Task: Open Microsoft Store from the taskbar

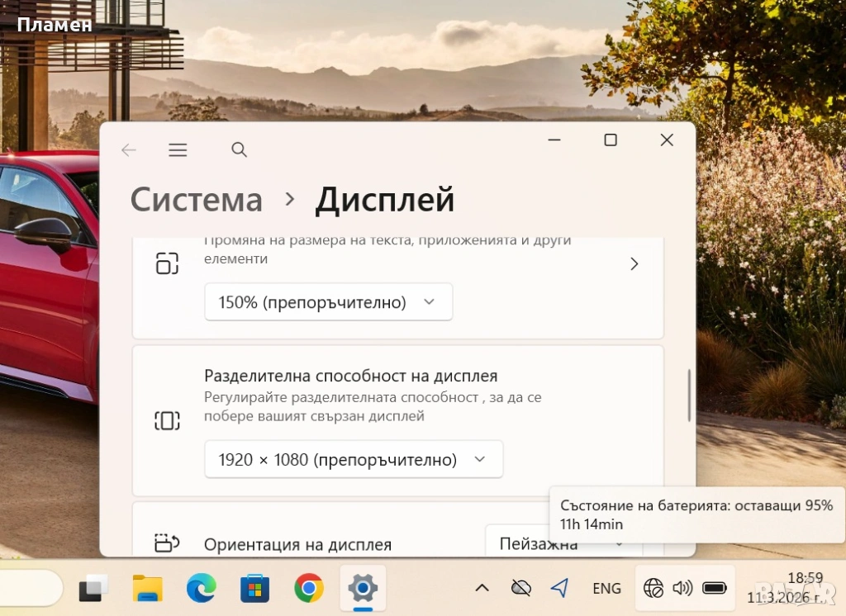Action: pyautogui.click(x=254, y=588)
